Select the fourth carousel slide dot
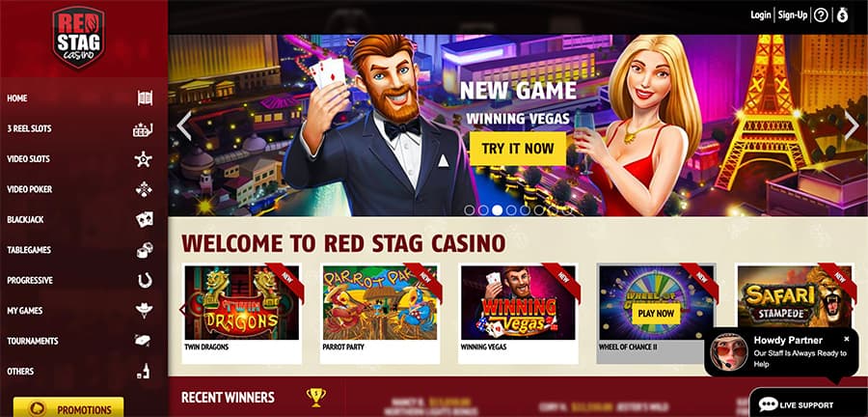This screenshot has width=868, height=417. (x=511, y=209)
